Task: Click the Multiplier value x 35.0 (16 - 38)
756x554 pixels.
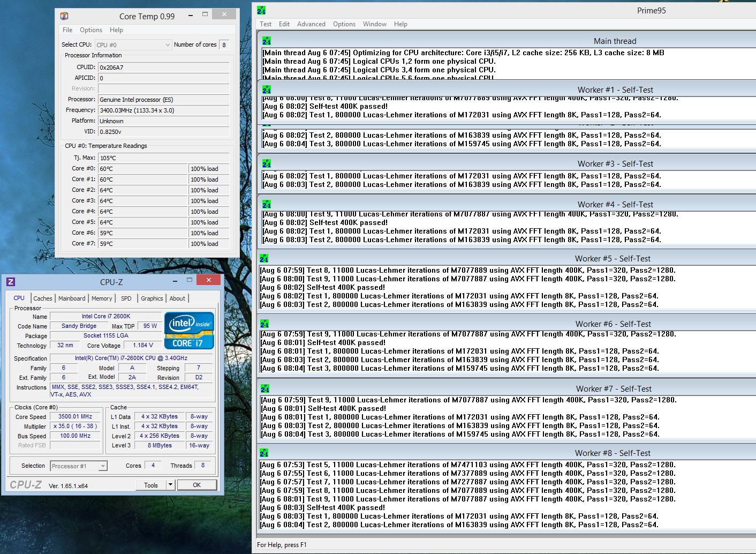Action: 75,426
